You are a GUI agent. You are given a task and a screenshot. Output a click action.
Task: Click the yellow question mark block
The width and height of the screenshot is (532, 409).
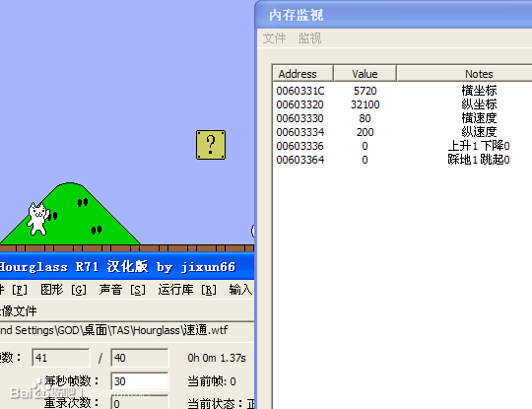pyautogui.click(x=211, y=145)
